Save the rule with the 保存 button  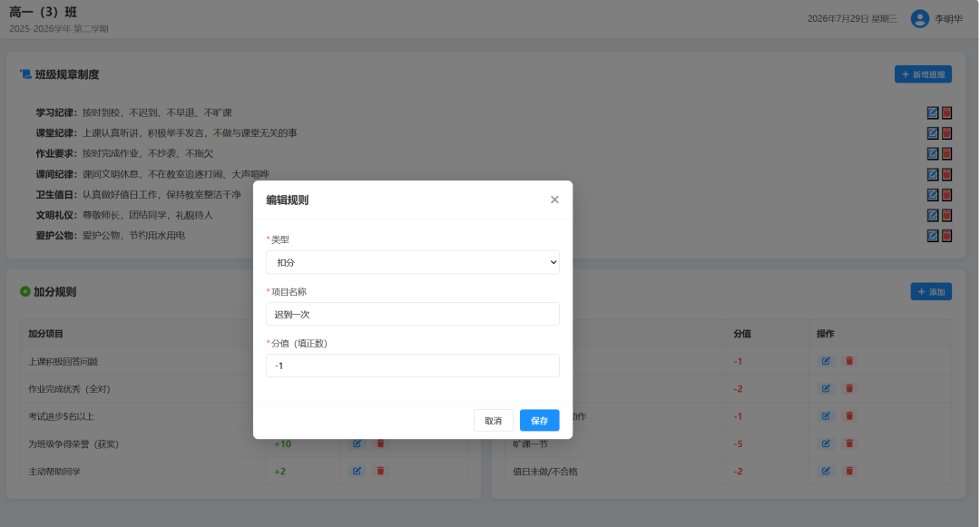(539, 420)
